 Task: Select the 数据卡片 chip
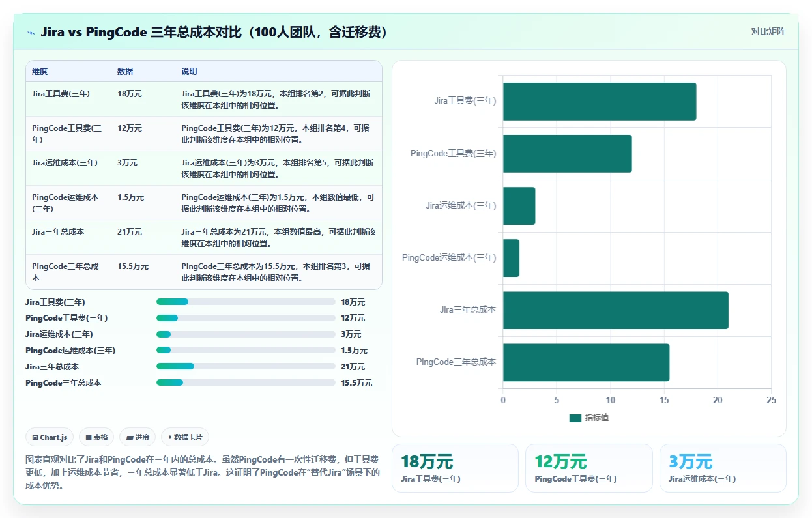click(185, 437)
